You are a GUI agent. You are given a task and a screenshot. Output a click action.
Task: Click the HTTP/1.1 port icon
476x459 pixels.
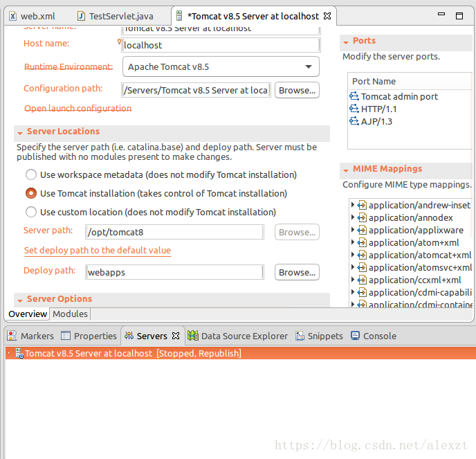354,109
